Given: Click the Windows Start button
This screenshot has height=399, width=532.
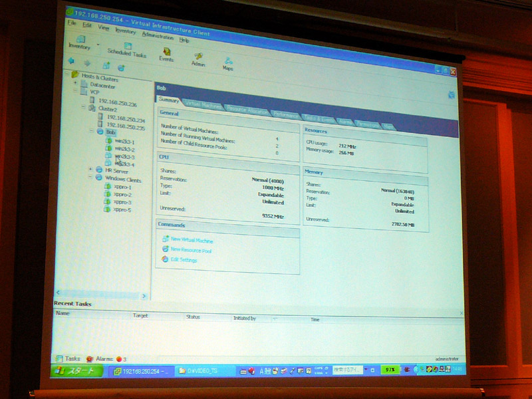Looking at the screenshot, I should point(76,371).
